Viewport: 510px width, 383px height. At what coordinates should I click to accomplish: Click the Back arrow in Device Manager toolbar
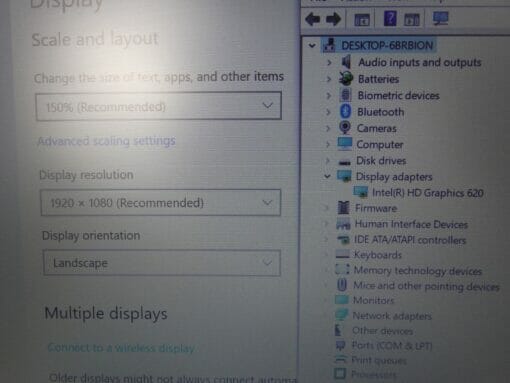tap(313, 19)
